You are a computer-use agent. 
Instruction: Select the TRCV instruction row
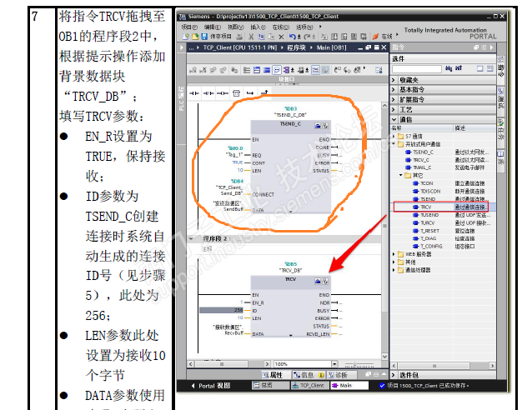441,207
